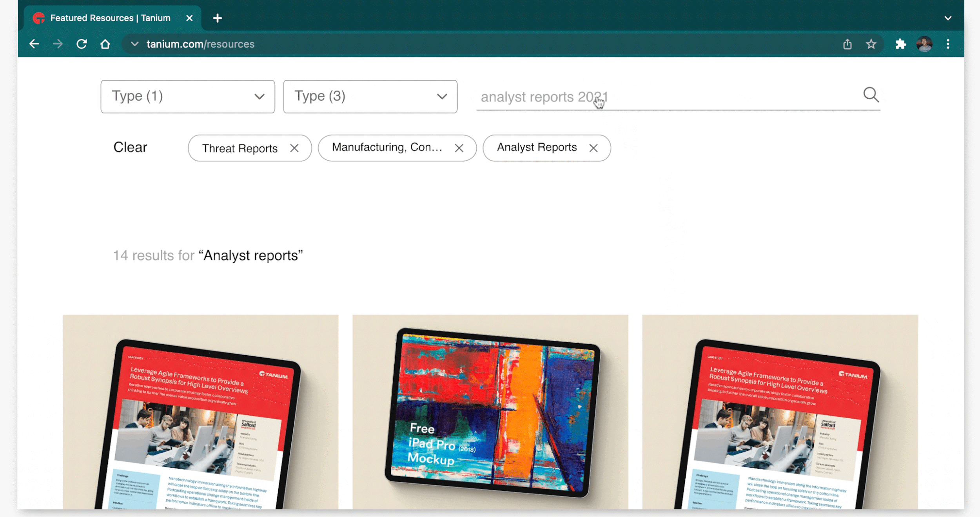Remove the Manufacturing filter chip
The image size is (980, 517).
point(459,148)
